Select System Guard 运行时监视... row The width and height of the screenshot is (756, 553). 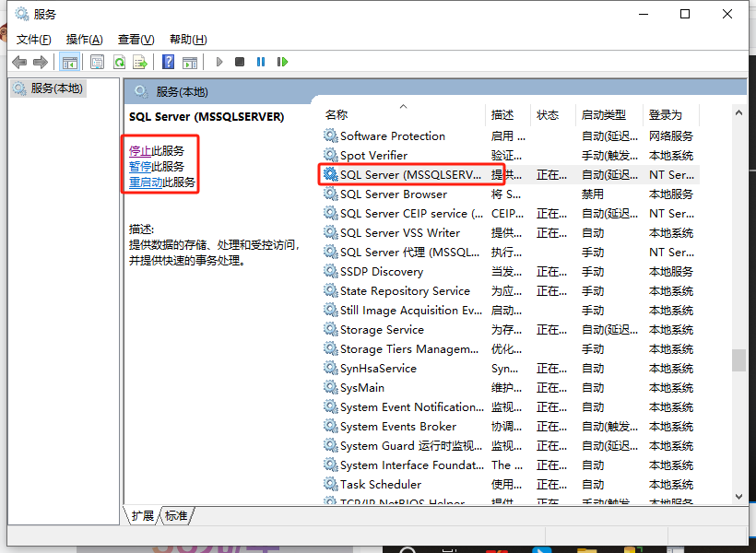tap(509, 445)
